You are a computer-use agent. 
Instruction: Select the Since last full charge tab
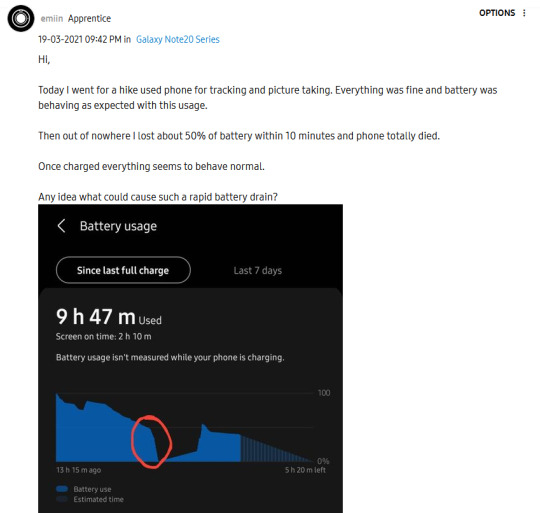(123, 270)
